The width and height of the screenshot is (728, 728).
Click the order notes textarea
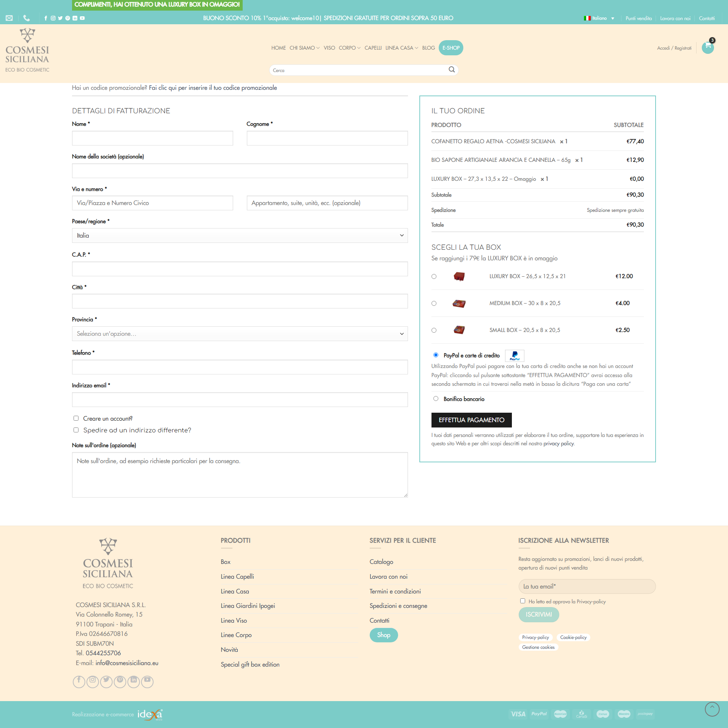click(240, 474)
